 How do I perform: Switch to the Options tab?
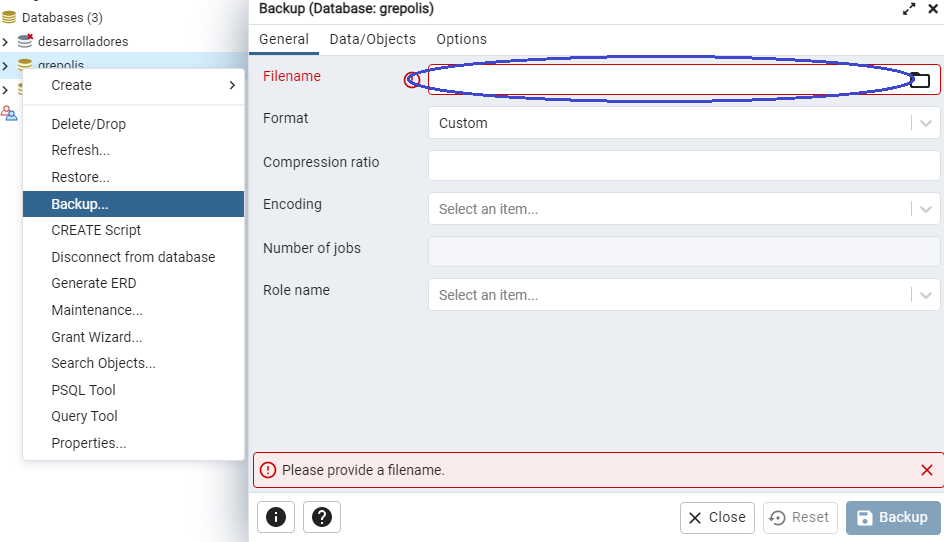pos(461,39)
